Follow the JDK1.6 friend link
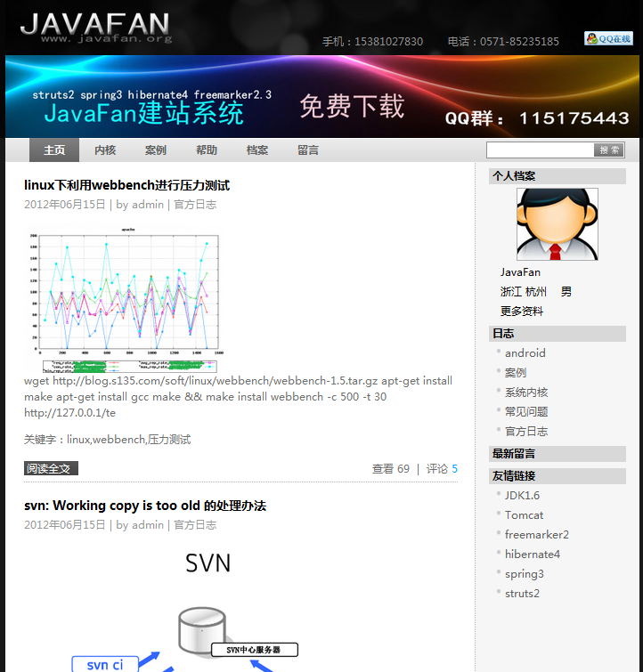This screenshot has width=643, height=672. pyautogui.click(x=522, y=496)
